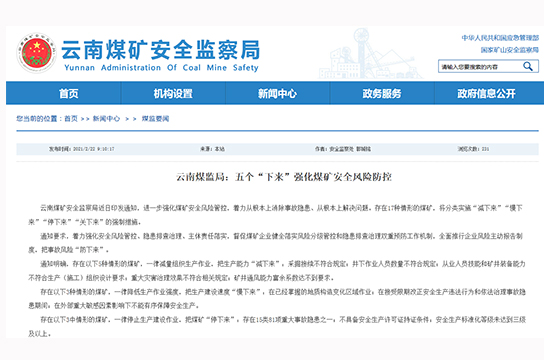Click paragraph starting 通知要求
The height and width of the screenshot is (360, 544).
pos(275,243)
